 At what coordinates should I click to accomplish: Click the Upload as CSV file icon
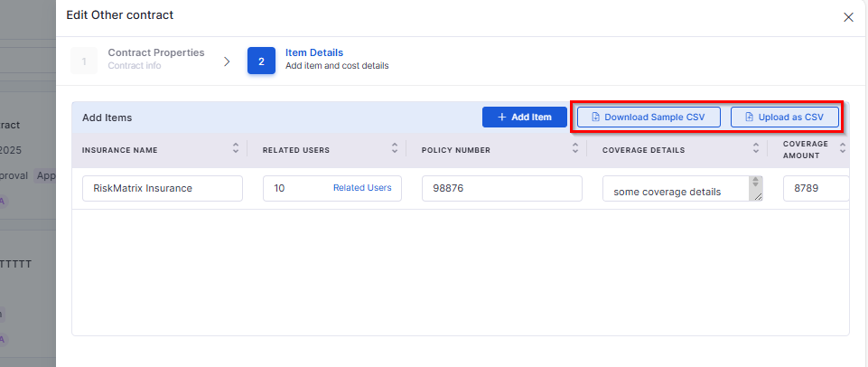click(x=749, y=117)
